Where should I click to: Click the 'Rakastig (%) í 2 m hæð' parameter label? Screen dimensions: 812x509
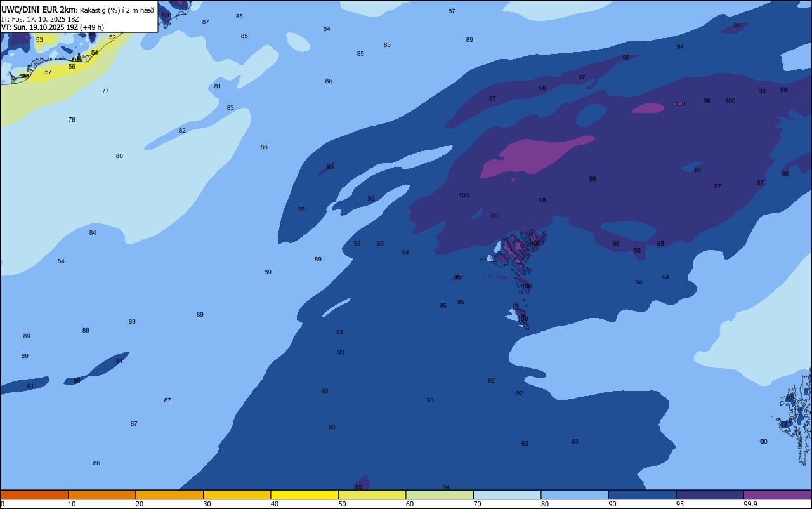click(117, 10)
